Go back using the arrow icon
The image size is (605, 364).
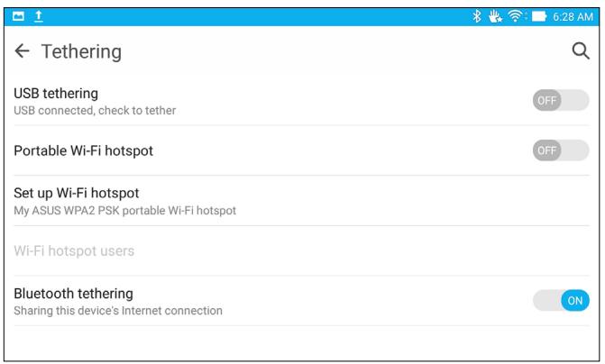[22, 50]
